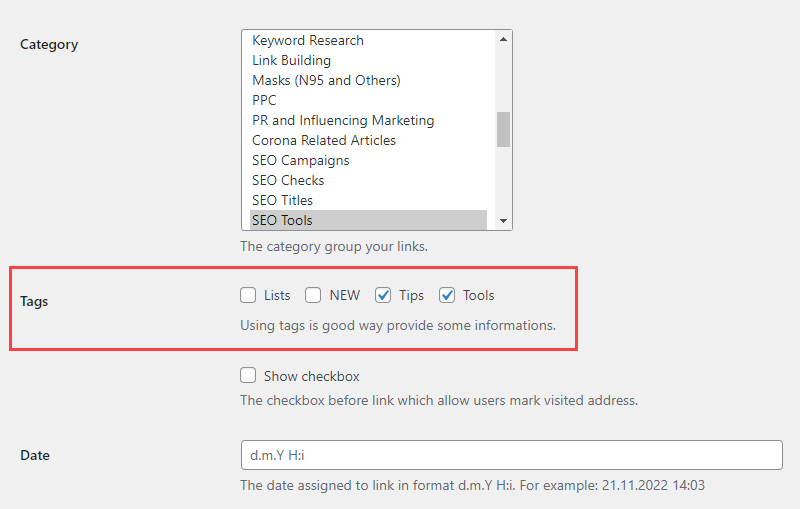Click the Date input field

pyautogui.click(x=511, y=455)
